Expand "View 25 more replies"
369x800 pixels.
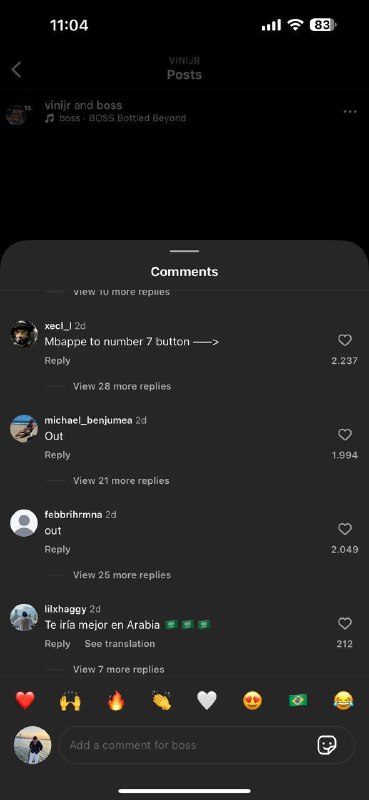(x=122, y=575)
